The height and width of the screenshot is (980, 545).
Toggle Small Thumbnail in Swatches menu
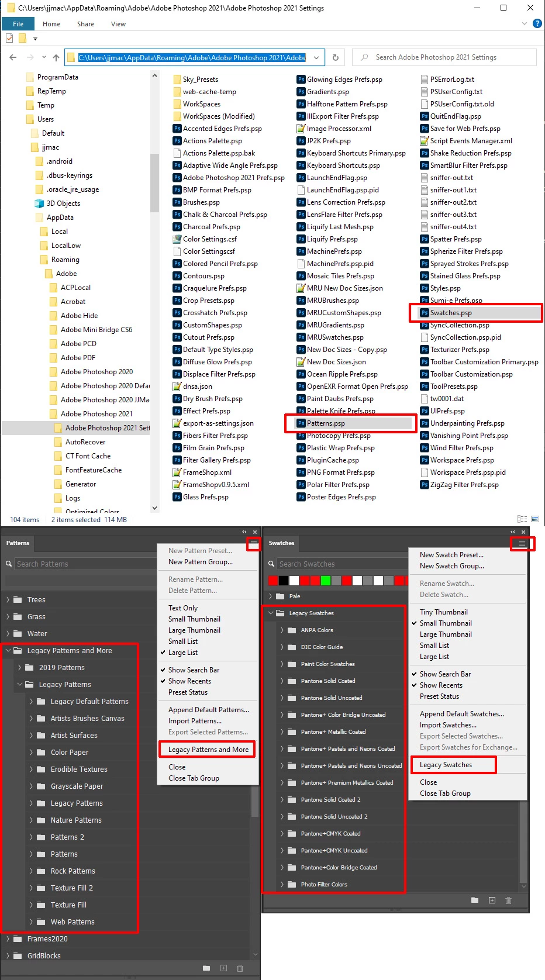coord(446,623)
